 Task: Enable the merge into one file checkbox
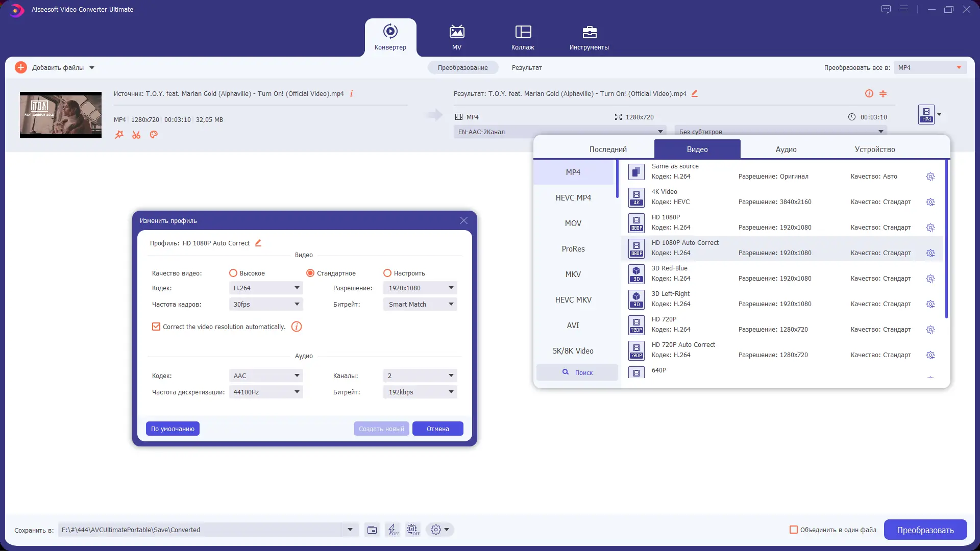pyautogui.click(x=794, y=530)
